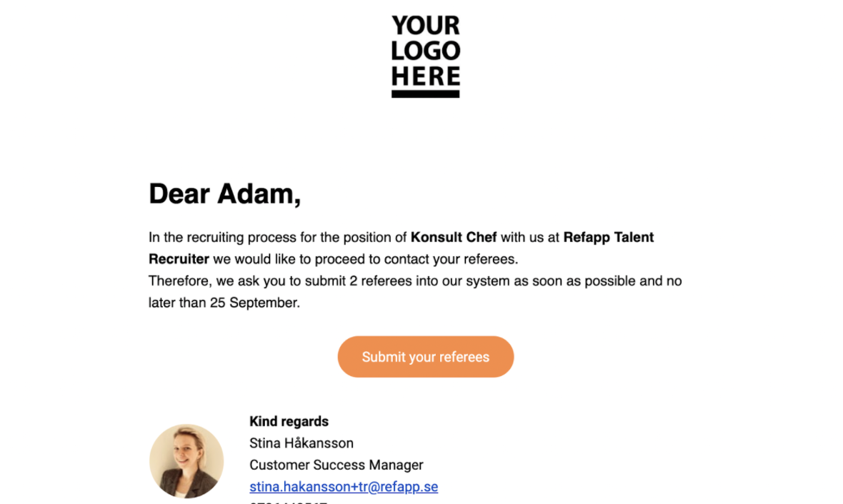Screen dimensions: 843x504
Task: Click the bold Refapp Talent company name
Action: click(x=608, y=238)
